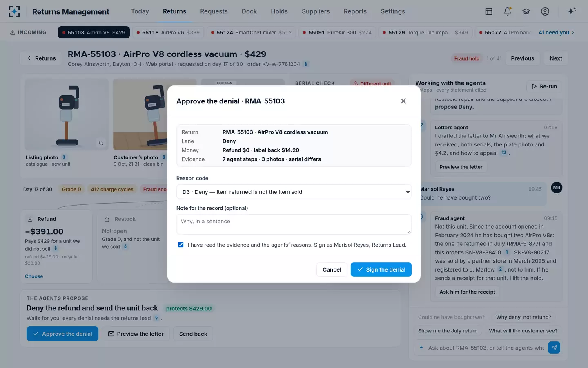This screenshot has height=368, width=588.
Task: Magnify the listing photo with zoom icon
Action: click(101, 143)
